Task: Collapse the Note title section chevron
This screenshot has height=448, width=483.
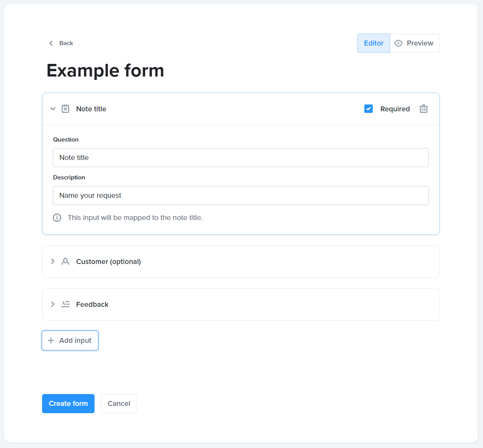Action: (x=53, y=109)
